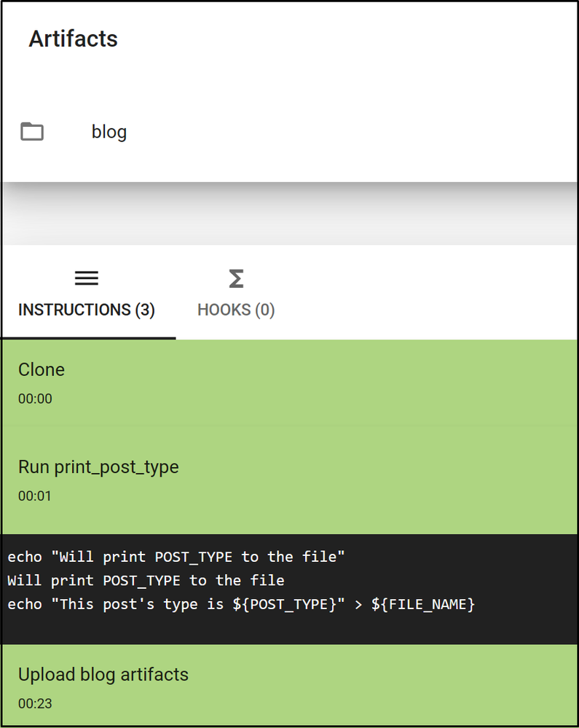The height and width of the screenshot is (728, 579).
Task: Click the echo "This post's type" log line
Action: 241,605
